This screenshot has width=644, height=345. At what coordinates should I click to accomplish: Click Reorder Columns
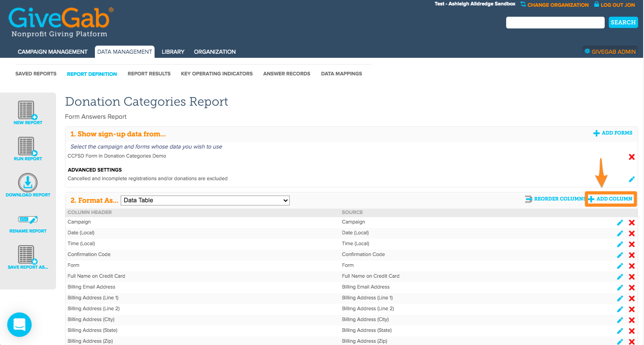click(x=555, y=199)
